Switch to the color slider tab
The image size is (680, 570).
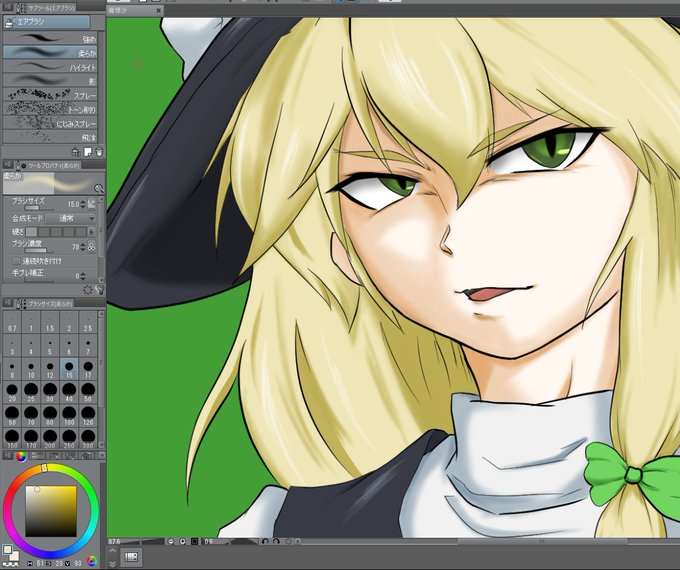(x=38, y=456)
